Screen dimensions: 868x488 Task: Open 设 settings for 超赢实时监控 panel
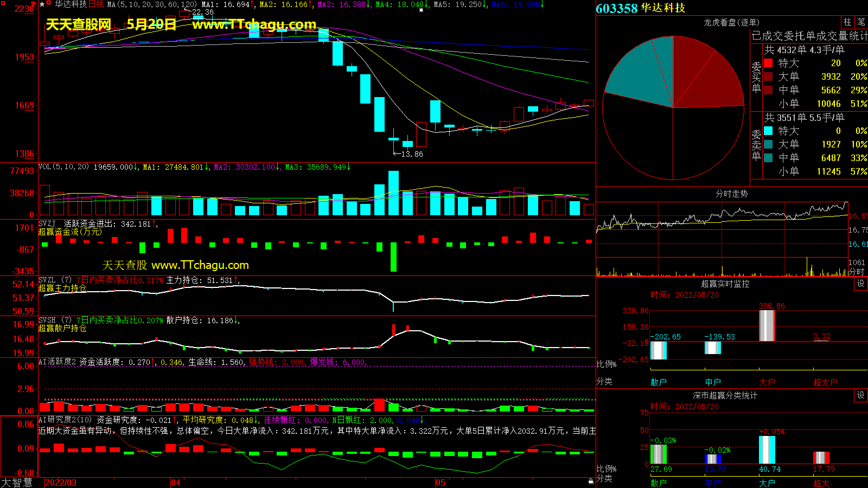tap(860, 284)
